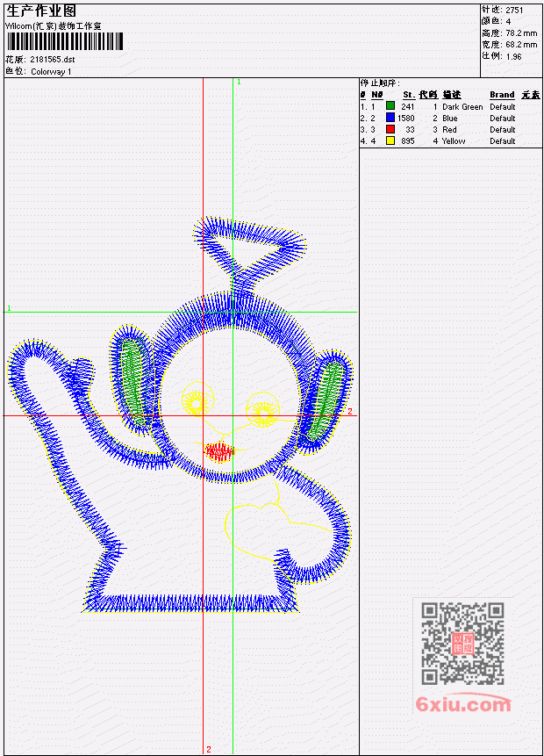Click the barcode under the title
Image resolution: width=544 pixels, height=756 pixels.
[65, 41]
